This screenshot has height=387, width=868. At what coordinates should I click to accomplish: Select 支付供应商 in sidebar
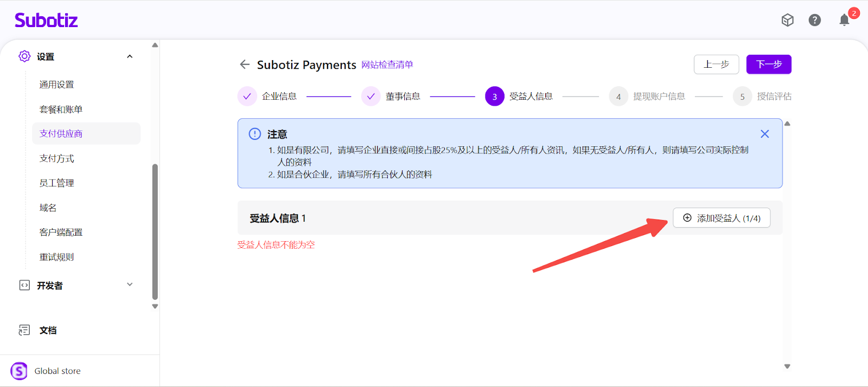tap(61, 133)
